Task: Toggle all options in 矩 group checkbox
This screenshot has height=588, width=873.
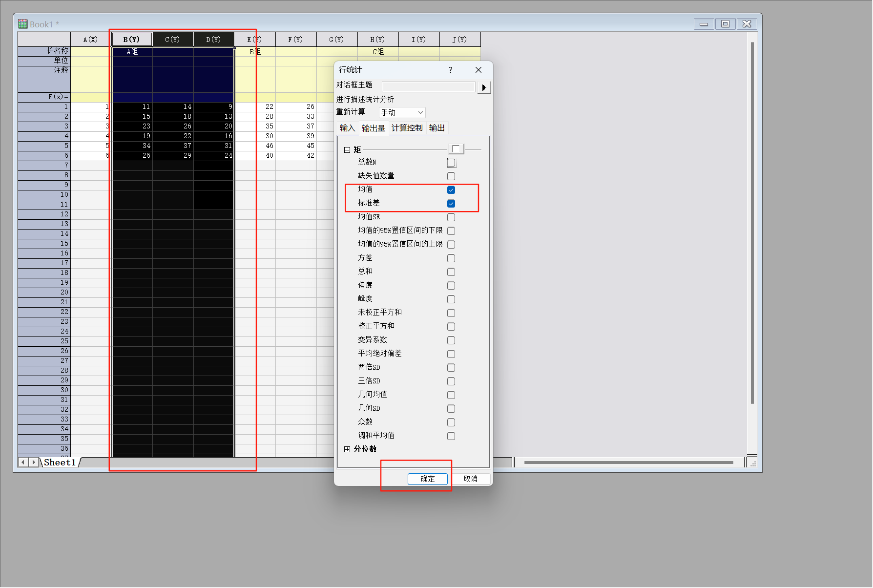Action: (456, 149)
